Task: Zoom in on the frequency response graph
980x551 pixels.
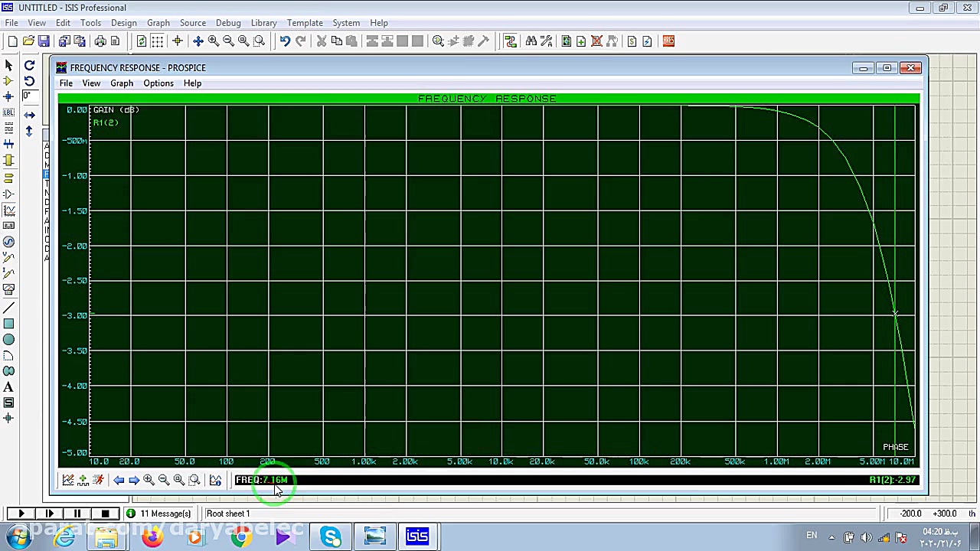Action: point(149,480)
